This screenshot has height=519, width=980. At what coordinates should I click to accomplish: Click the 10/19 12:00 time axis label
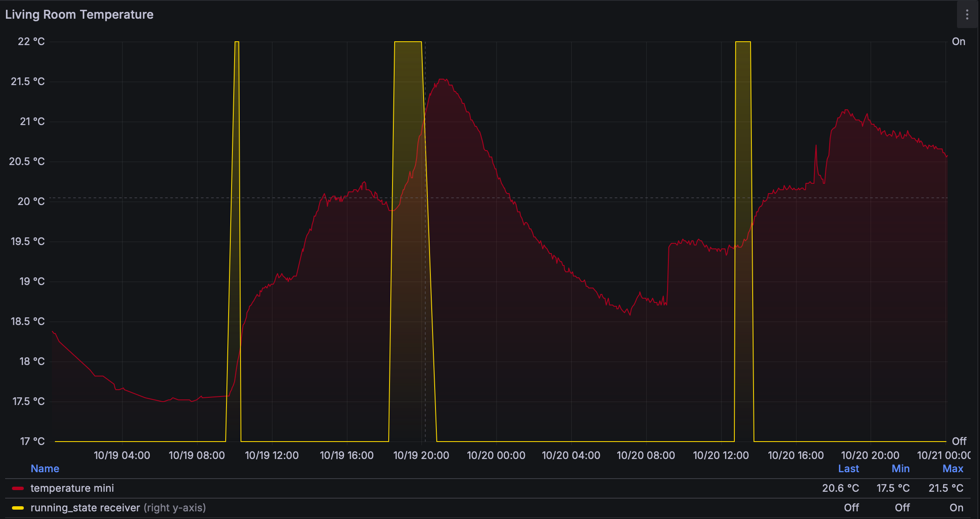[x=272, y=456]
